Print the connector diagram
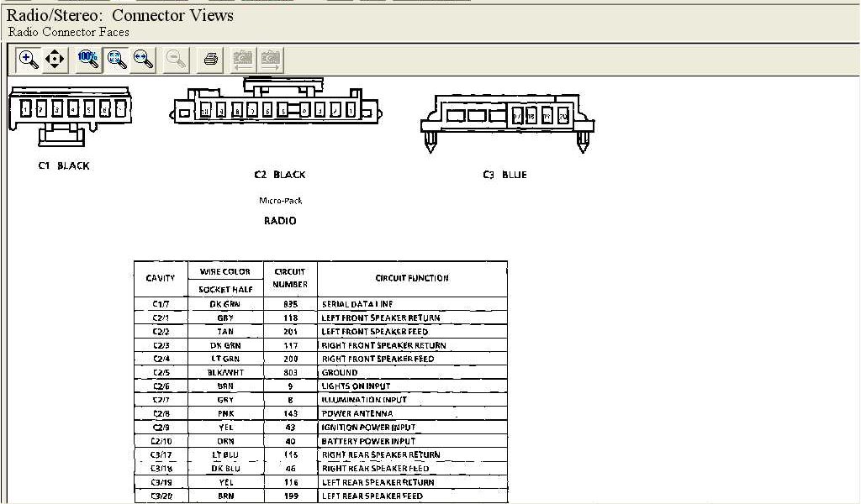 click(211, 59)
